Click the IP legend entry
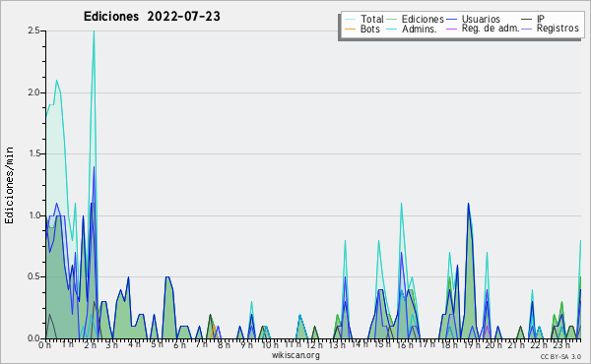The image size is (591, 364). (533, 19)
